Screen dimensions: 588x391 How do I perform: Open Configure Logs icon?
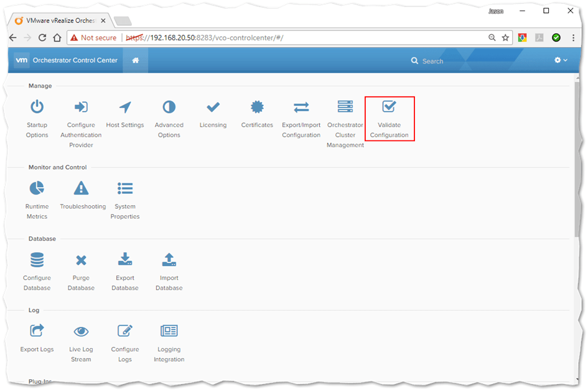point(125,331)
